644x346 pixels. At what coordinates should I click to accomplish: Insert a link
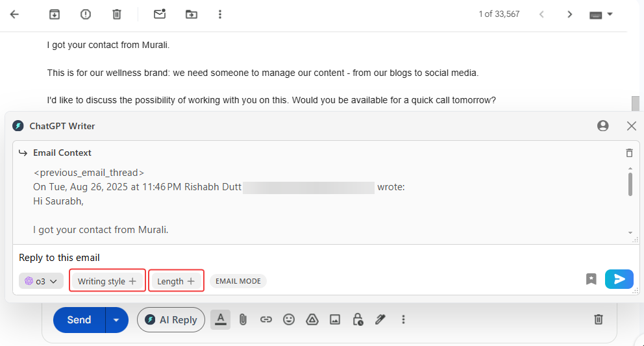pos(266,319)
